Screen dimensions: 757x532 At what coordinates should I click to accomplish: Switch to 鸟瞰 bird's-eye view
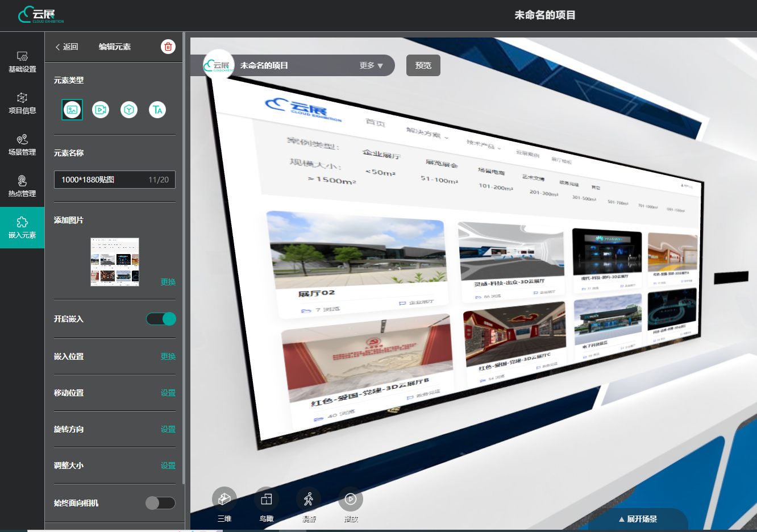tap(267, 499)
